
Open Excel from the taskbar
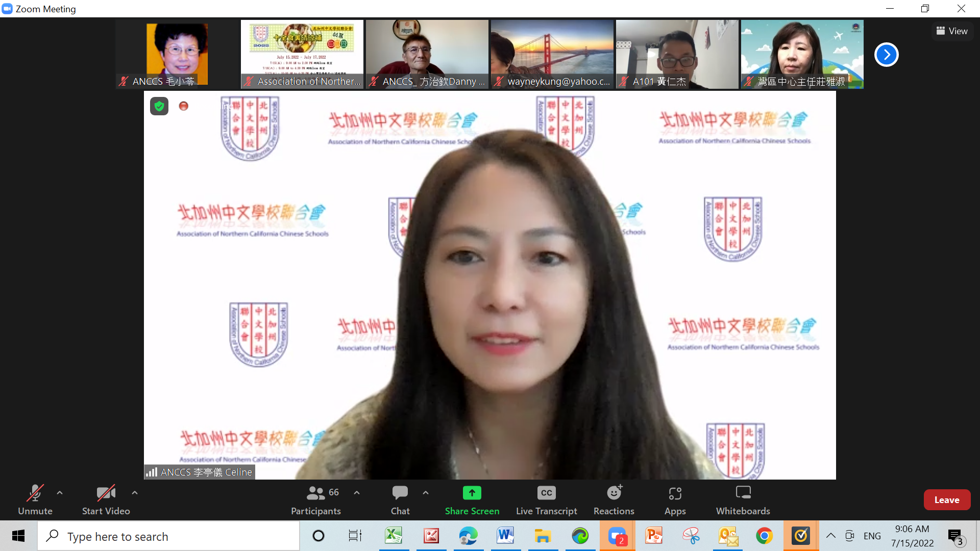coord(394,536)
